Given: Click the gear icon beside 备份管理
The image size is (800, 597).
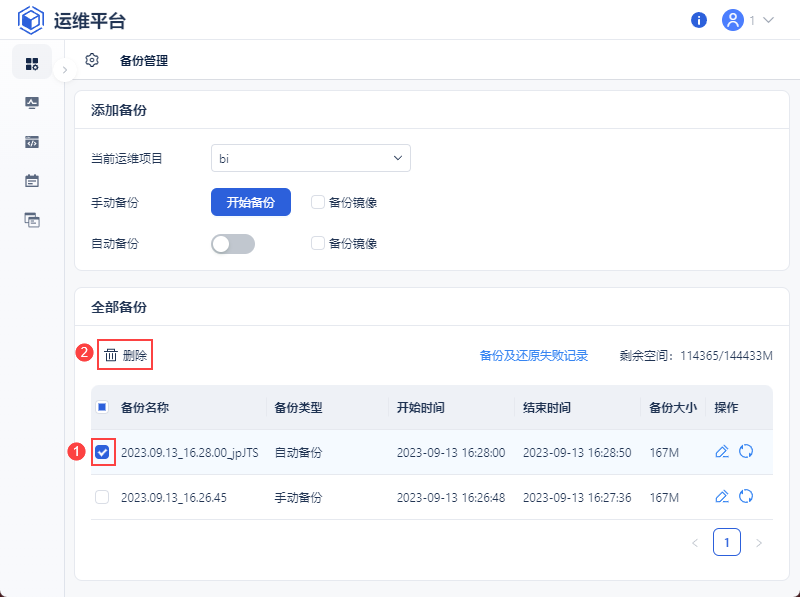Looking at the screenshot, I should click(x=92, y=60).
